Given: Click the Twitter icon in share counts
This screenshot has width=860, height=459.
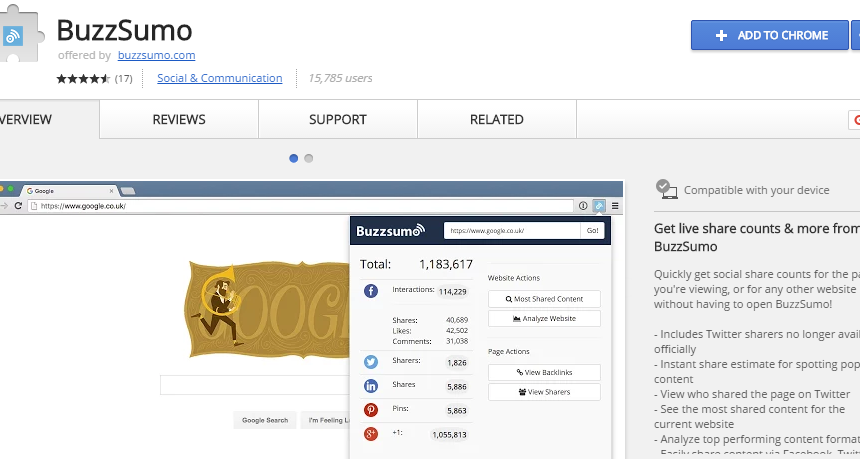Looking at the screenshot, I should tap(371, 362).
